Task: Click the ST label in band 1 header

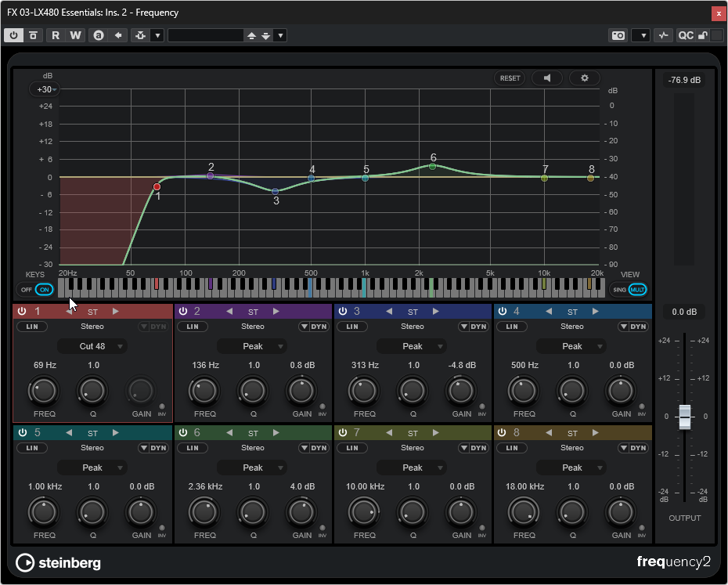Action: (93, 312)
